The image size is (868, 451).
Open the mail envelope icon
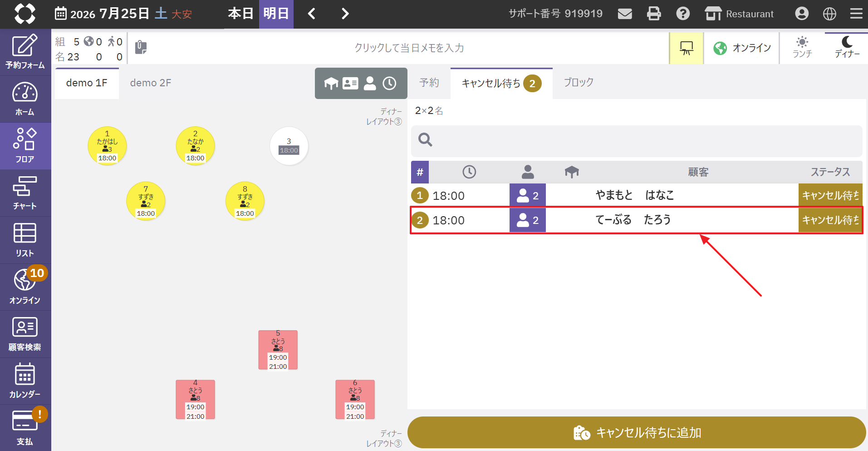tap(625, 14)
